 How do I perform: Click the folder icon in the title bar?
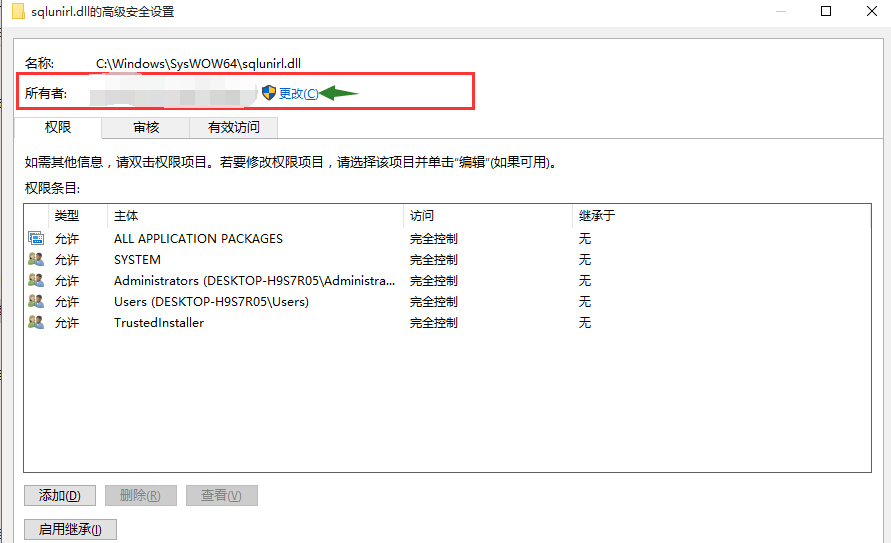tap(18, 11)
